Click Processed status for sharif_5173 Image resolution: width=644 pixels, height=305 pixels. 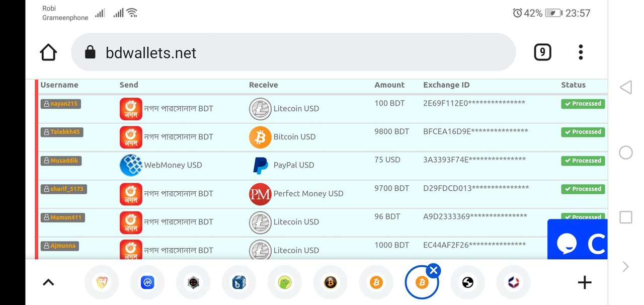coord(583,189)
